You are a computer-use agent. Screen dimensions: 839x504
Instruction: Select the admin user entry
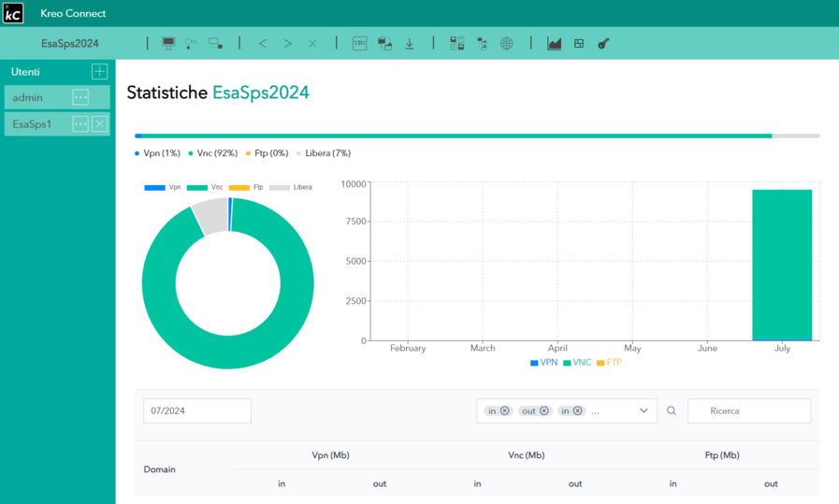point(36,97)
